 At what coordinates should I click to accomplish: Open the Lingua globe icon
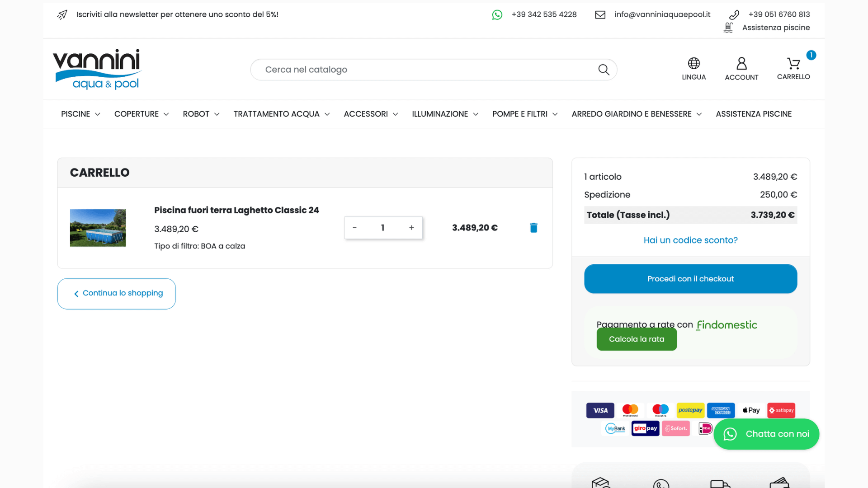click(694, 63)
